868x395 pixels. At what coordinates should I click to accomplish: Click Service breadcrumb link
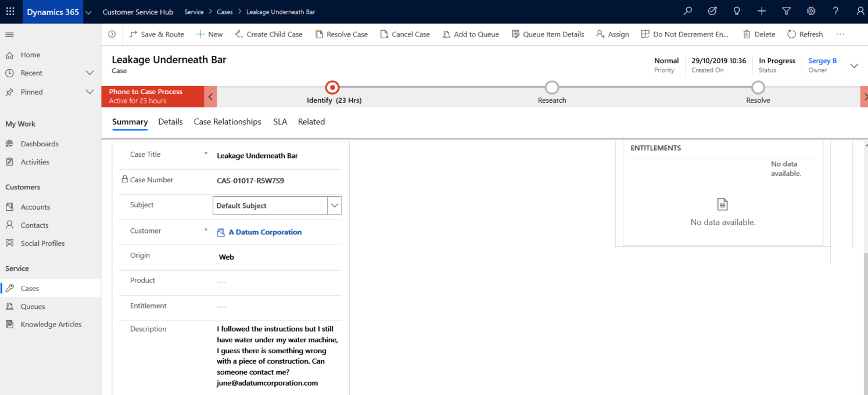tap(194, 12)
